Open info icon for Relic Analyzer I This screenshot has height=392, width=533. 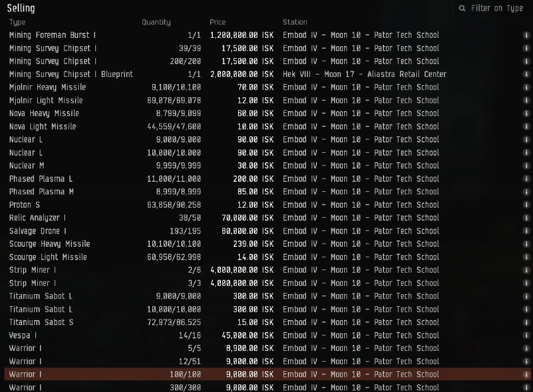pos(526,218)
